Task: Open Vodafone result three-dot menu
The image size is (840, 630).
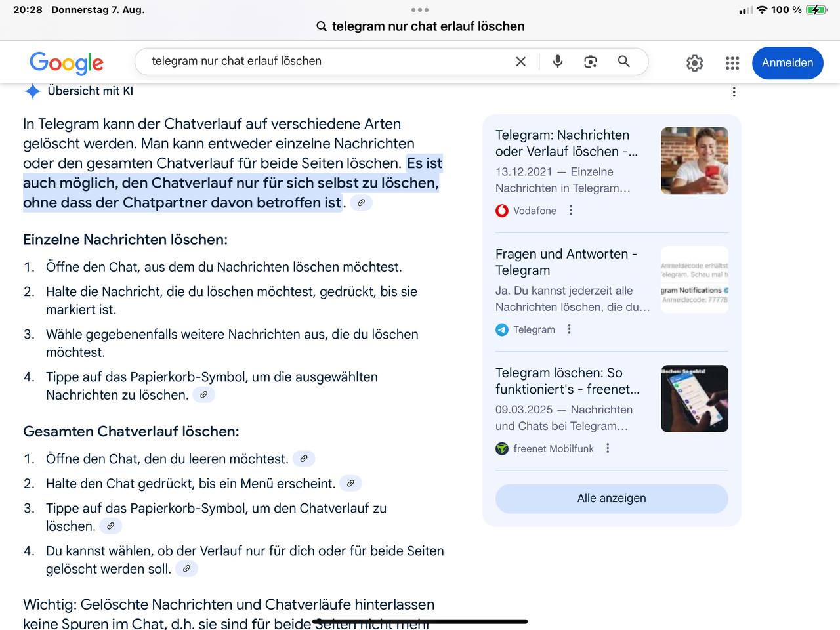Action: click(x=571, y=211)
